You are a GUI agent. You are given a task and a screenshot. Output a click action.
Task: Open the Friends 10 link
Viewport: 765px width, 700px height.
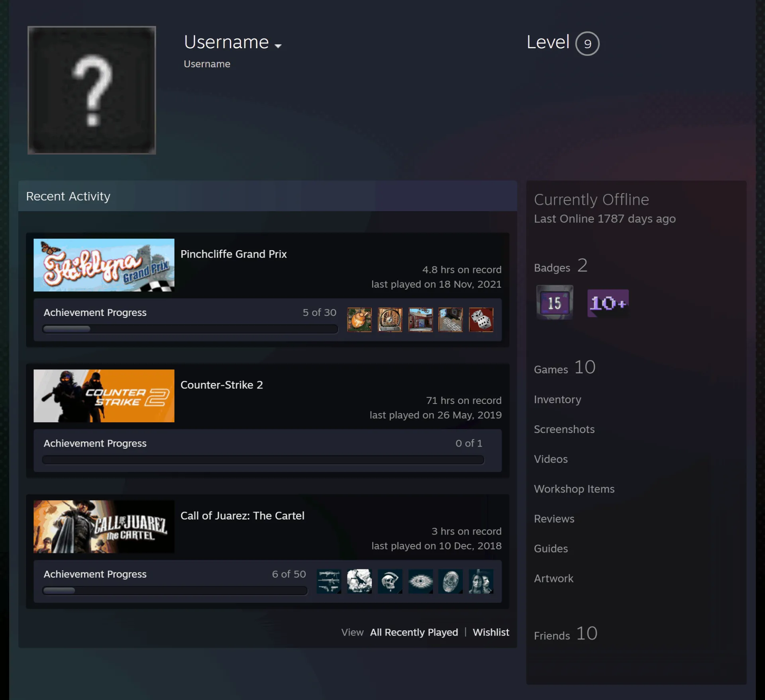pos(566,633)
